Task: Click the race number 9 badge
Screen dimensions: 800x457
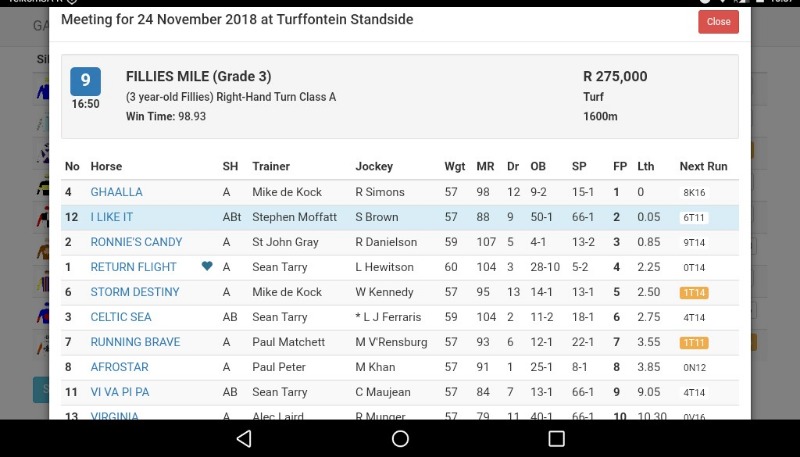Action: tap(85, 81)
